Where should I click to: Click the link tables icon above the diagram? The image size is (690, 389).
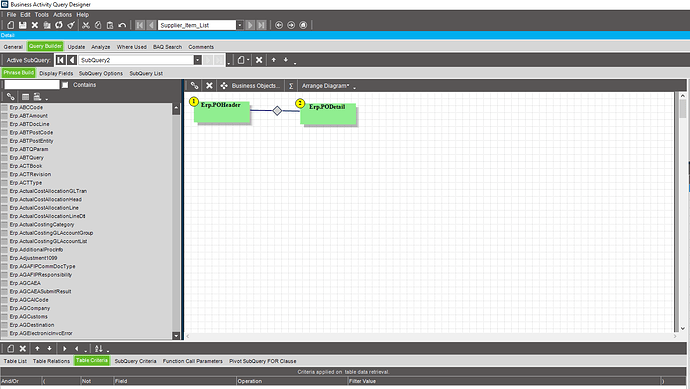click(194, 86)
